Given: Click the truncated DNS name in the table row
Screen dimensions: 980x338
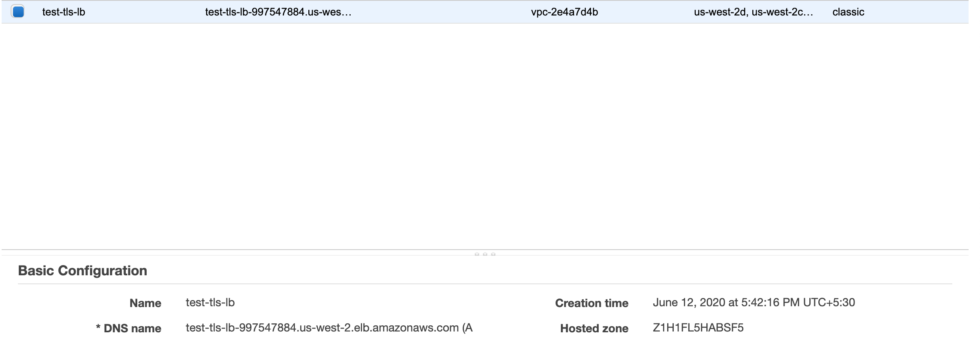Looking at the screenshot, I should tap(278, 12).
